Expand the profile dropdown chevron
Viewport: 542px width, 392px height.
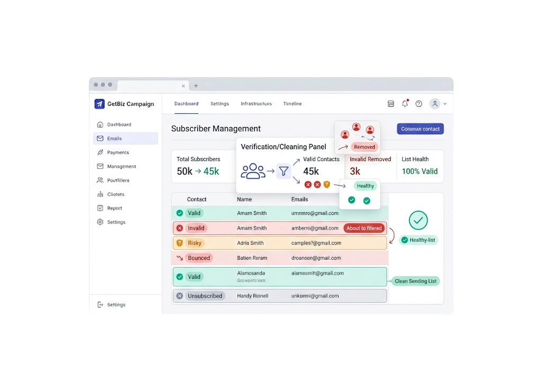tap(445, 104)
